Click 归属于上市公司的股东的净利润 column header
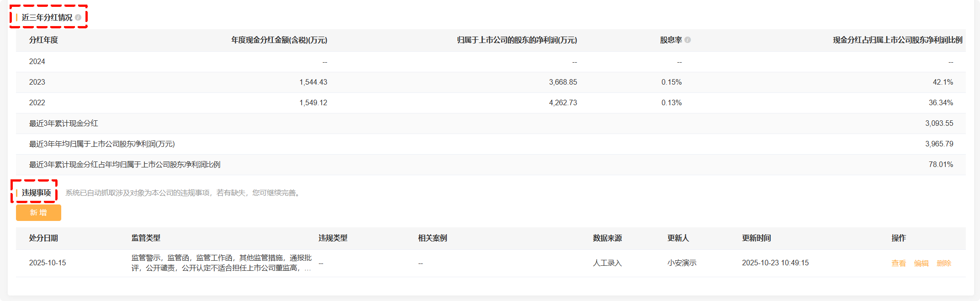Viewport: 980px width, 301px height. click(x=517, y=40)
